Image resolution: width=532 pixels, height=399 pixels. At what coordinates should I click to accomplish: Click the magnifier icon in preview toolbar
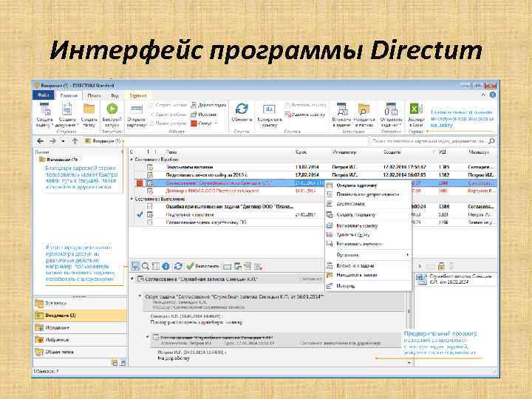[x=146, y=266]
